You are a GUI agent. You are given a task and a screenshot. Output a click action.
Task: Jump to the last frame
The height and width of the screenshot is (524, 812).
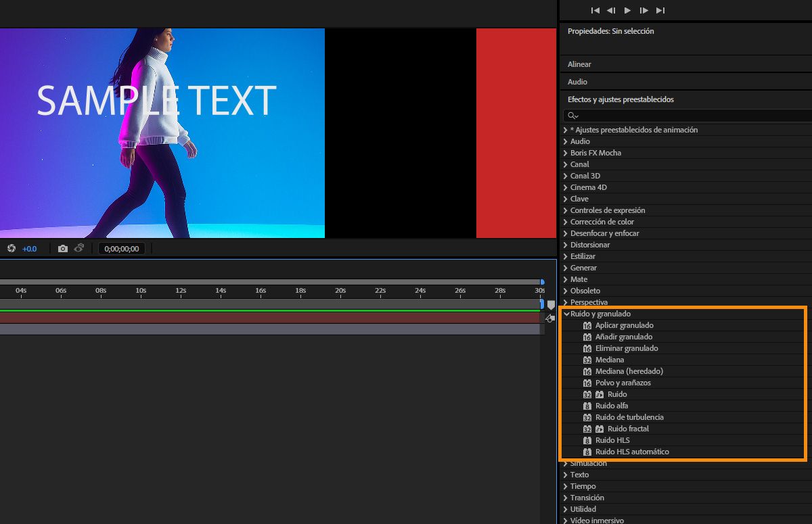[x=660, y=10]
